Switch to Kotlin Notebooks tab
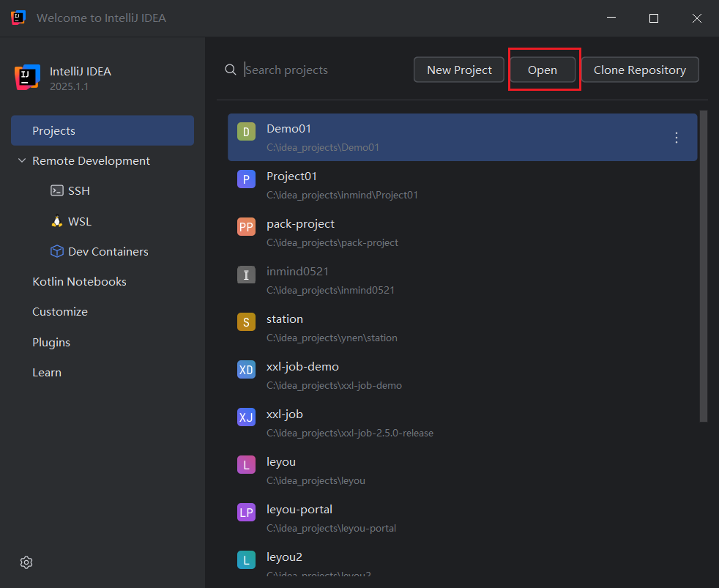This screenshot has width=719, height=588. (79, 282)
